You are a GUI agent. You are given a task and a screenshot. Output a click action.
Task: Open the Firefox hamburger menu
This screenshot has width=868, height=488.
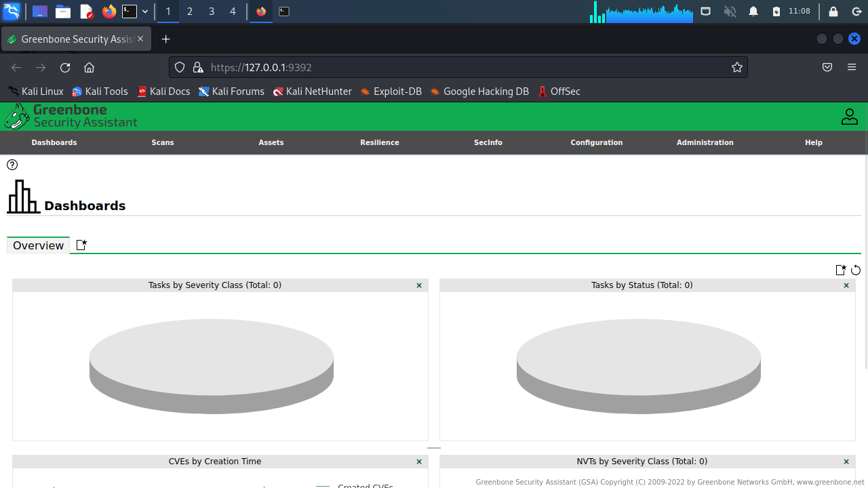click(x=852, y=67)
